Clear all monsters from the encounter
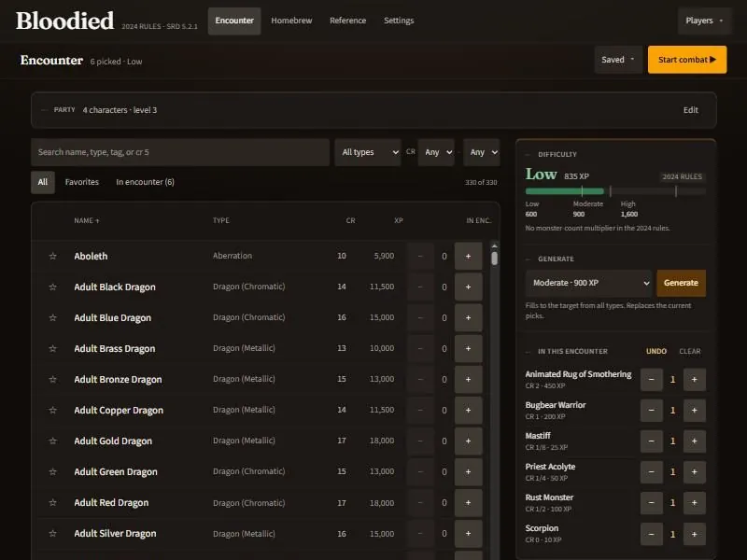Image resolution: width=747 pixels, height=560 pixels. click(x=689, y=352)
